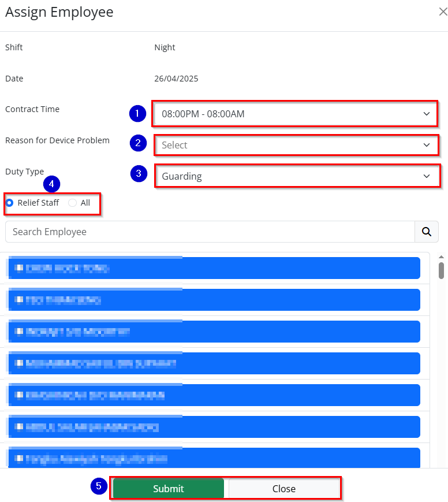Select the sixth employee row
Screen dimensions: 448x502
214,427
